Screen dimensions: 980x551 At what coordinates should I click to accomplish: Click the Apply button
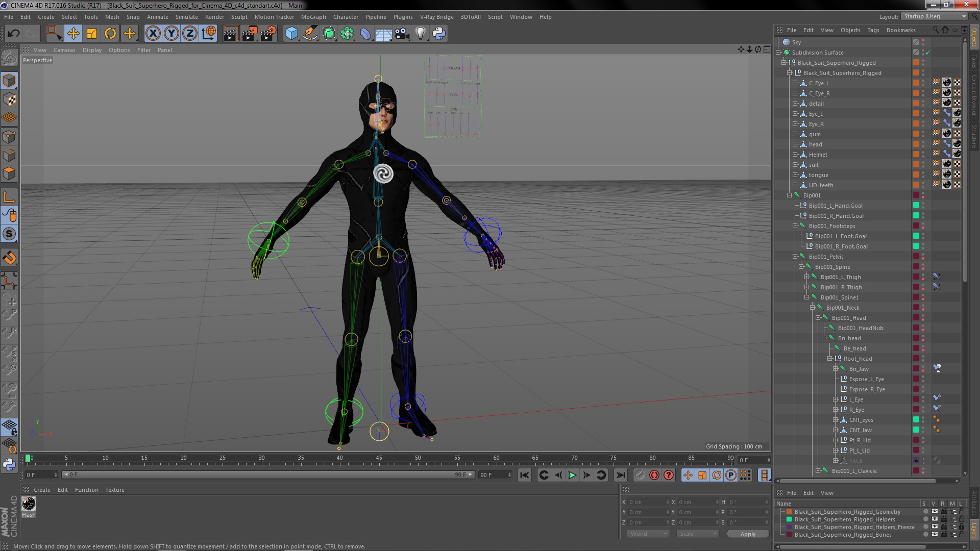(x=748, y=534)
